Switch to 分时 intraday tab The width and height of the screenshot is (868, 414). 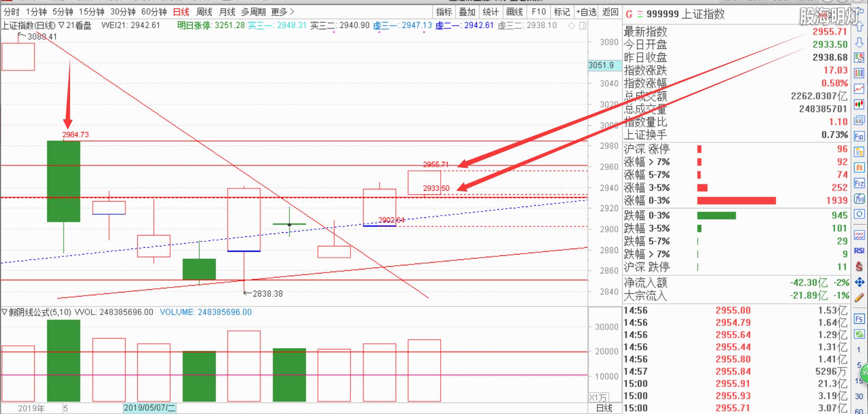tap(12, 12)
